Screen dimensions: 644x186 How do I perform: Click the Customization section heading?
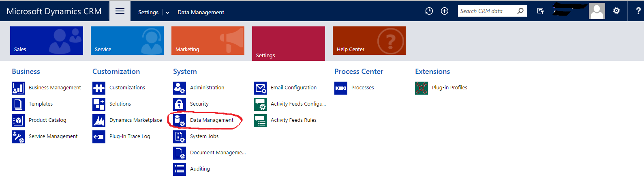coord(116,71)
